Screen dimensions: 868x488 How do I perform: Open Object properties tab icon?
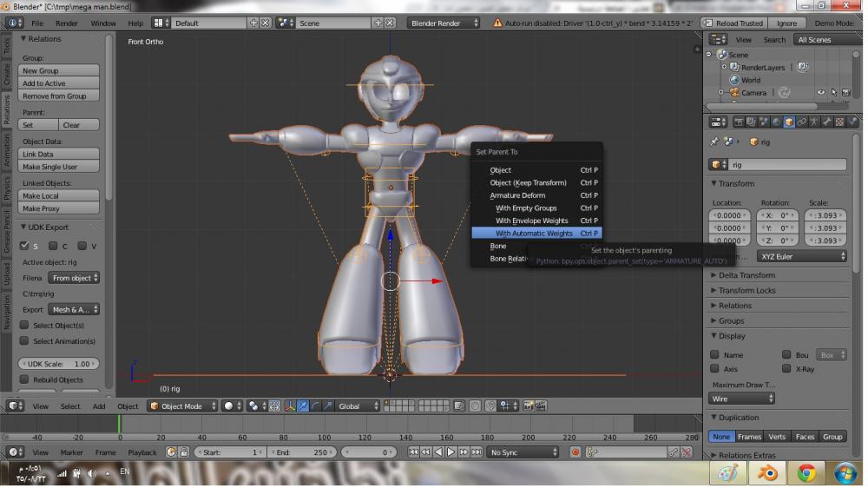(x=788, y=122)
